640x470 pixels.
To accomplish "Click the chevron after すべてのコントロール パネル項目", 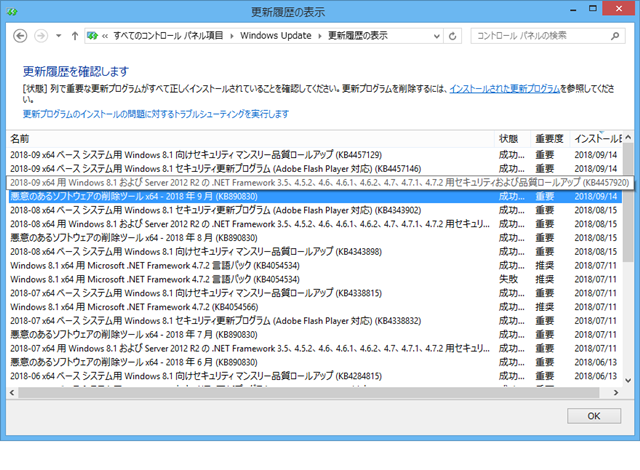I will tap(231, 36).
